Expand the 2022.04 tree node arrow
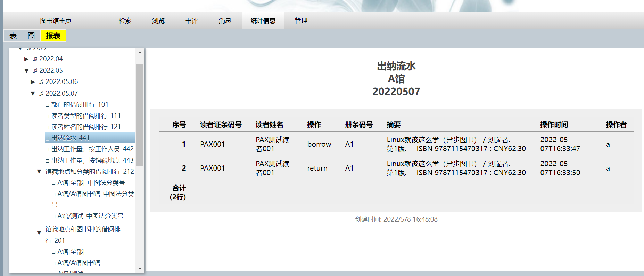Image resolution: width=644 pixels, height=276 pixels. click(x=26, y=59)
